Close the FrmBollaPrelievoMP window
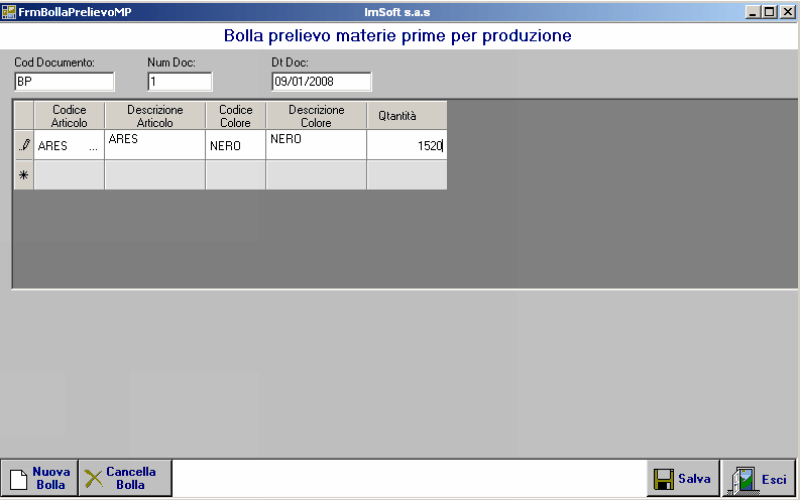Screen dimensions: 800x500 coord(787,12)
